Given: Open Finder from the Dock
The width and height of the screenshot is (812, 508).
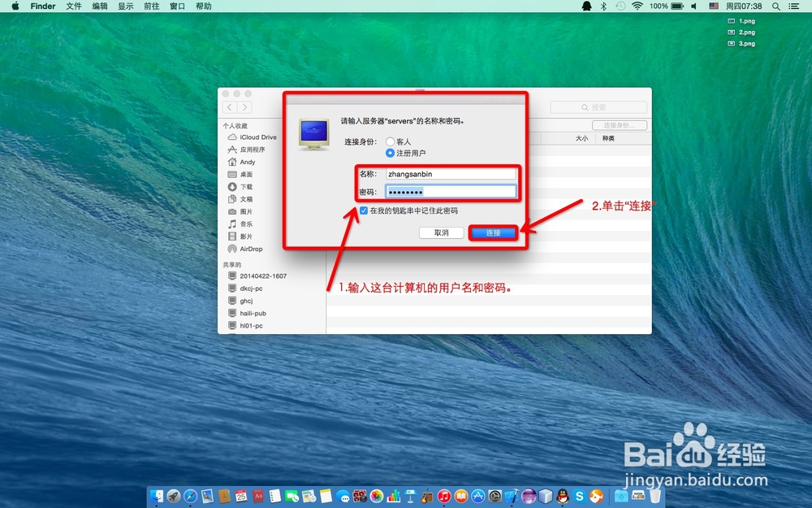Looking at the screenshot, I should 157,496.
